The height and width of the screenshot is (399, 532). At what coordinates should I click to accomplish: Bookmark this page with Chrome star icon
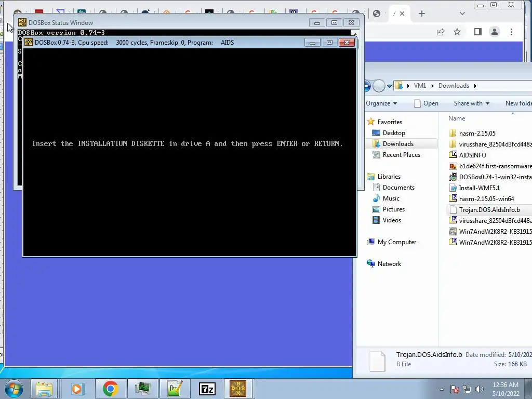point(457,32)
